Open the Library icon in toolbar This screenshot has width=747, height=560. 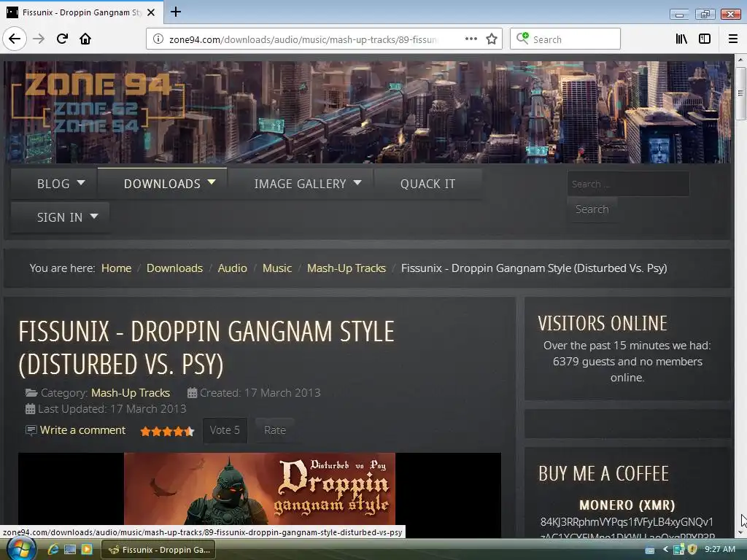(681, 39)
